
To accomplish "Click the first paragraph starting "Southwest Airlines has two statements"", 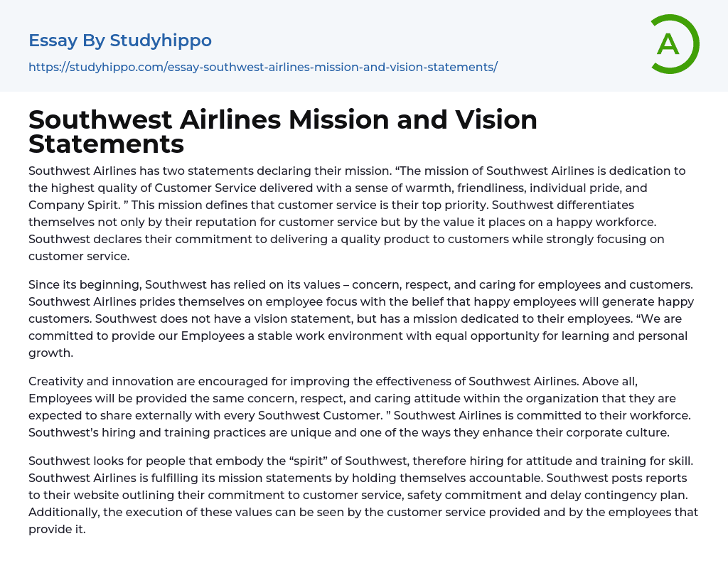I will (x=348, y=213).
